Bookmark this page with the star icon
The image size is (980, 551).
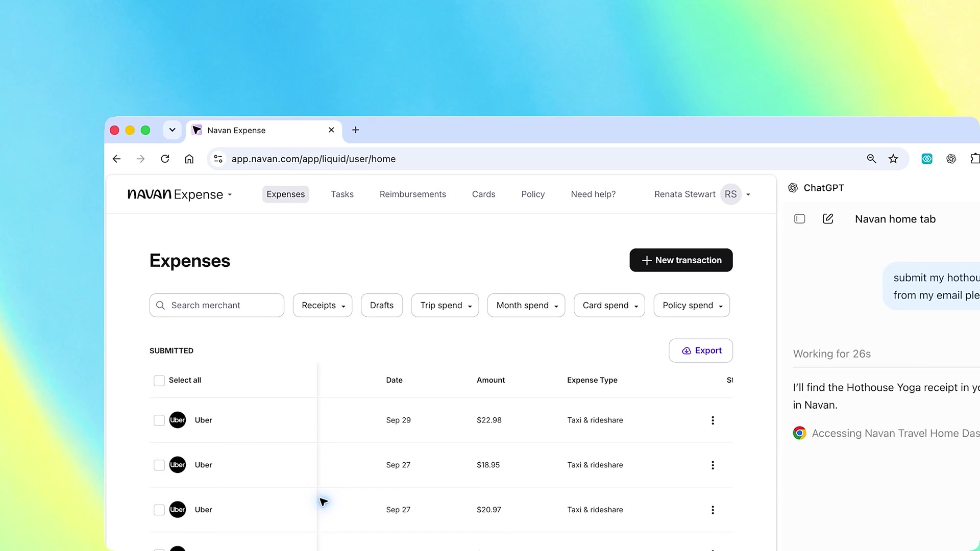[893, 159]
